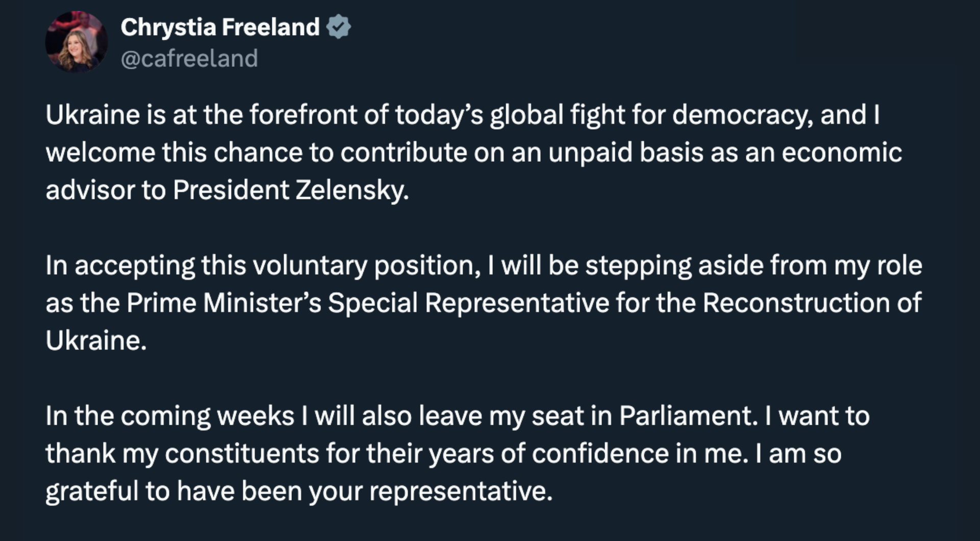Click the word "grateful" in last line
This screenshot has height=541, width=980.
[92, 492]
